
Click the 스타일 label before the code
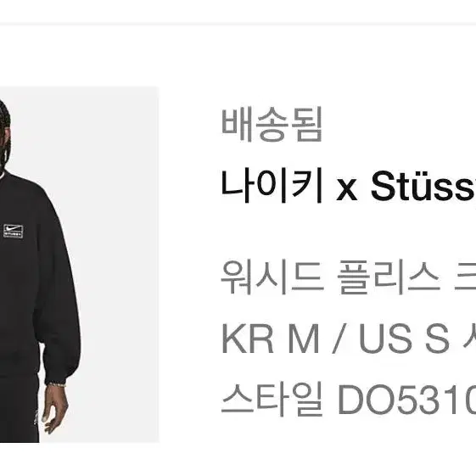tap(272, 399)
